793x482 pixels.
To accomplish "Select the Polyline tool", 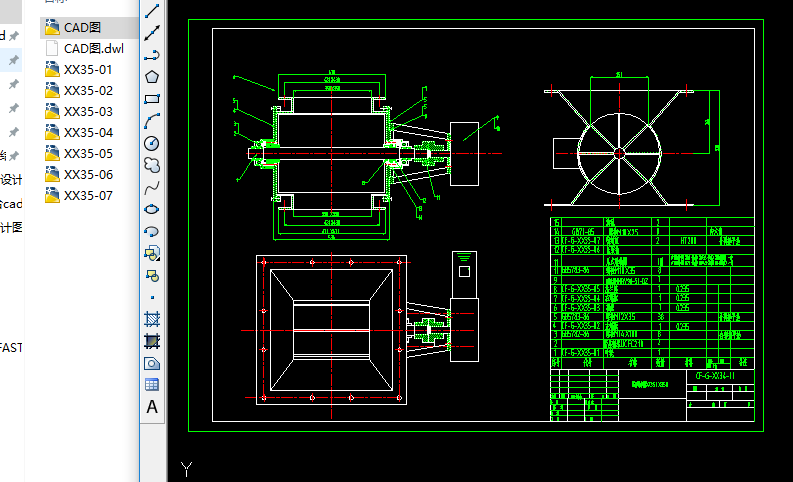I will tap(153, 54).
